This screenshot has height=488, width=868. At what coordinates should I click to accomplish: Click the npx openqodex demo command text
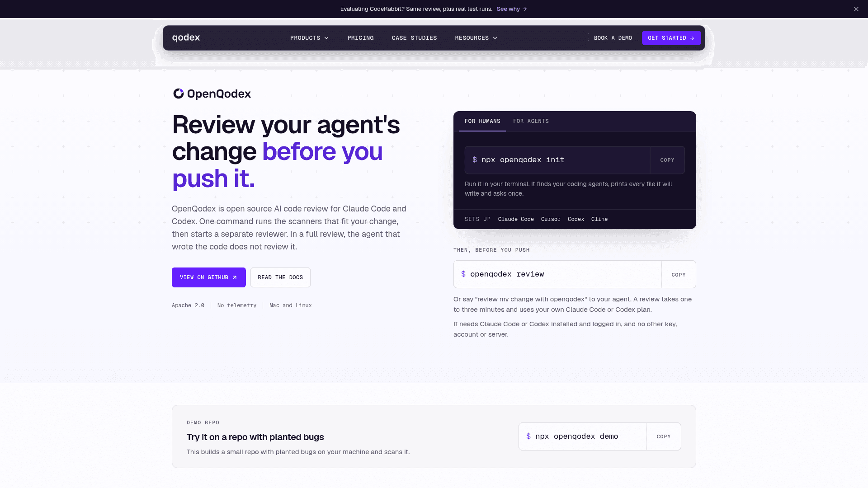(x=576, y=436)
